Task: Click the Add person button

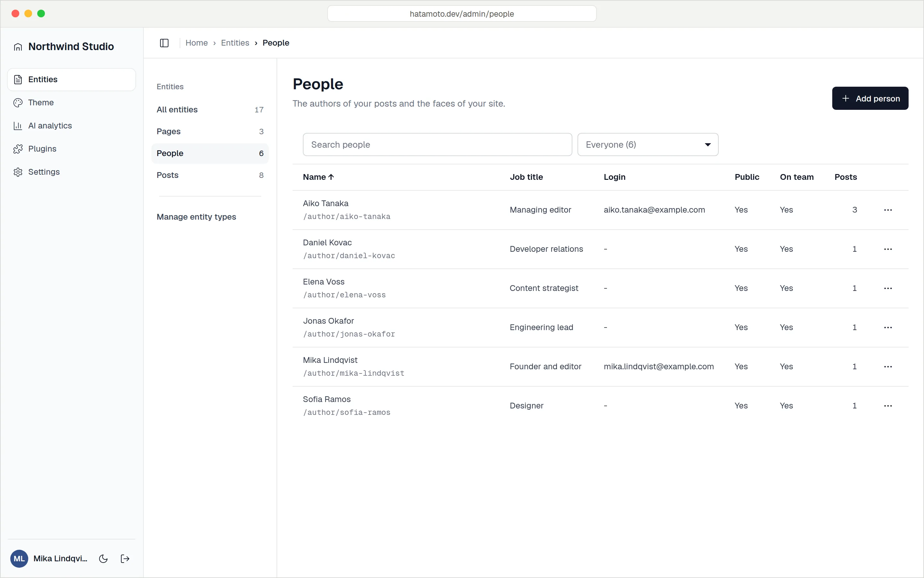Action: 870,98
